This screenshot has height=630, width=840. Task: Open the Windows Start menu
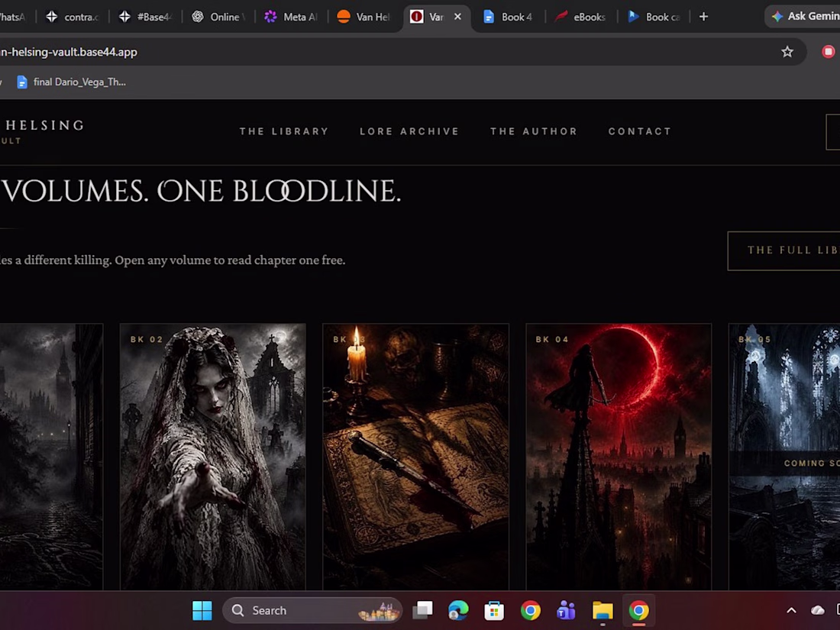[x=202, y=610]
